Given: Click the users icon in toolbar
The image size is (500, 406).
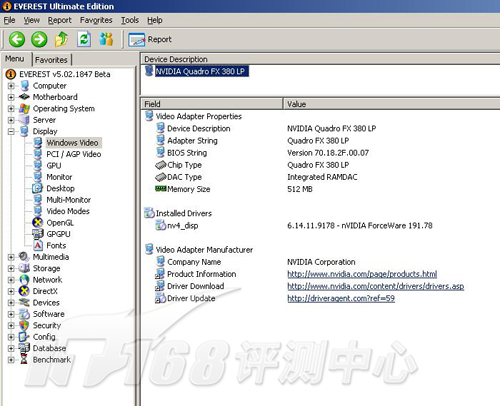Looking at the screenshot, I should (x=106, y=39).
